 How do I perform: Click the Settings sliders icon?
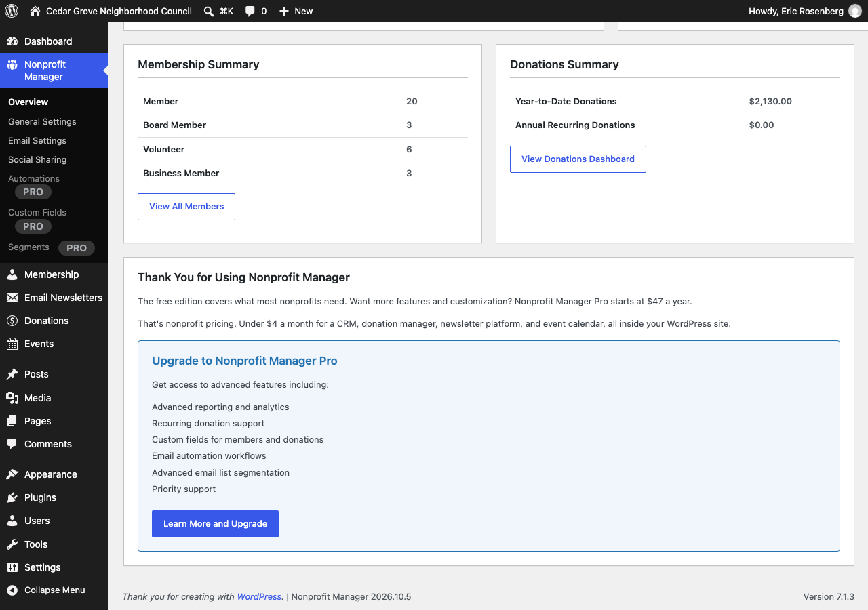(x=12, y=567)
